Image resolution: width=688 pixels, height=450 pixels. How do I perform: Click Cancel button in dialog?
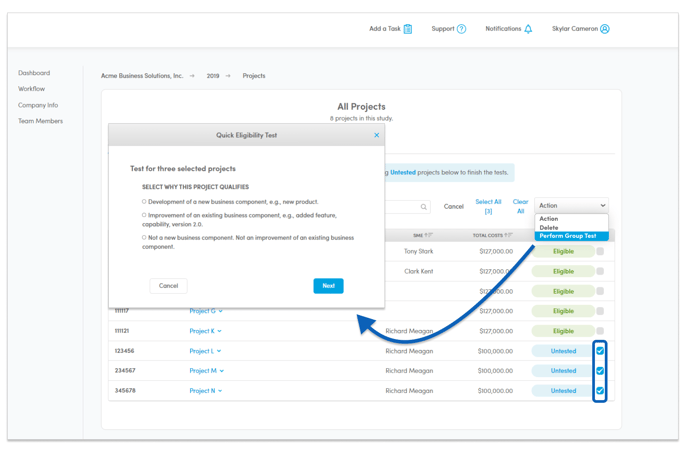[x=168, y=286]
